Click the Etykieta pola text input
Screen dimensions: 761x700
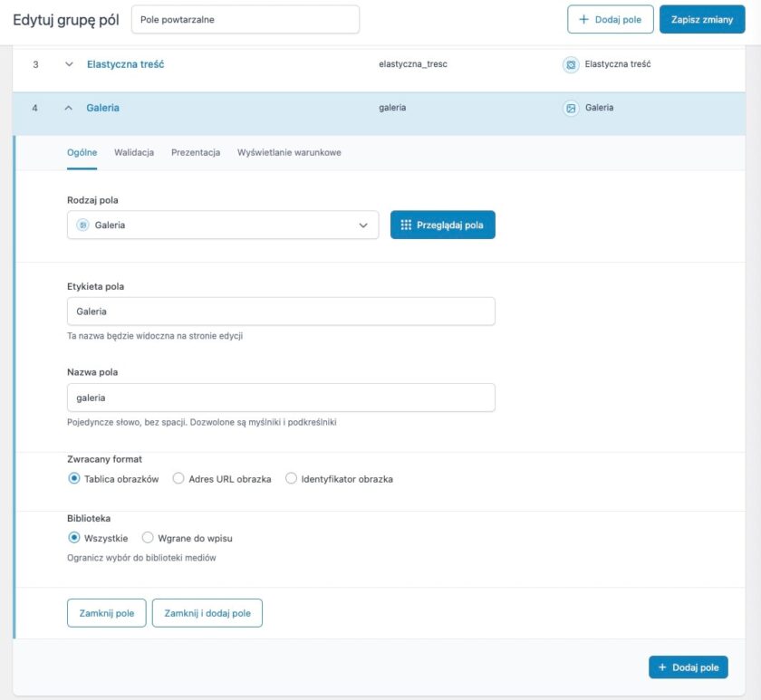tap(281, 311)
